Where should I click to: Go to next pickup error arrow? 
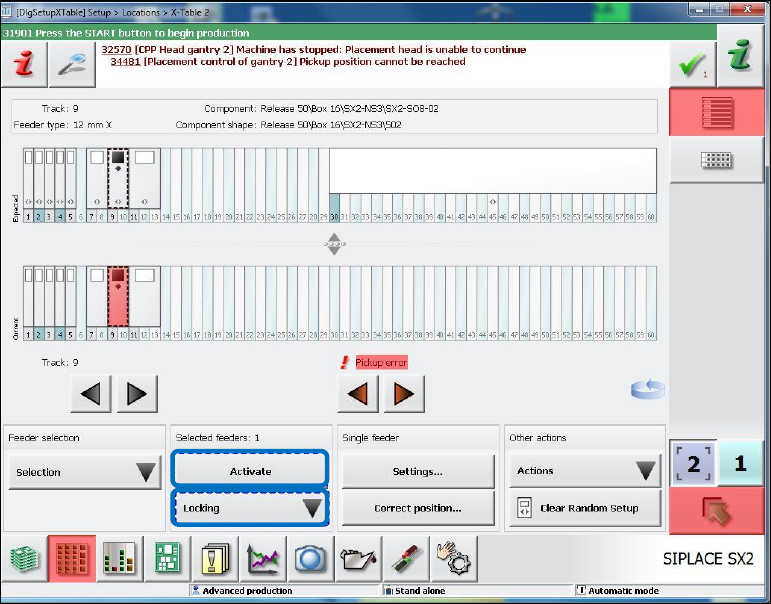pos(405,394)
